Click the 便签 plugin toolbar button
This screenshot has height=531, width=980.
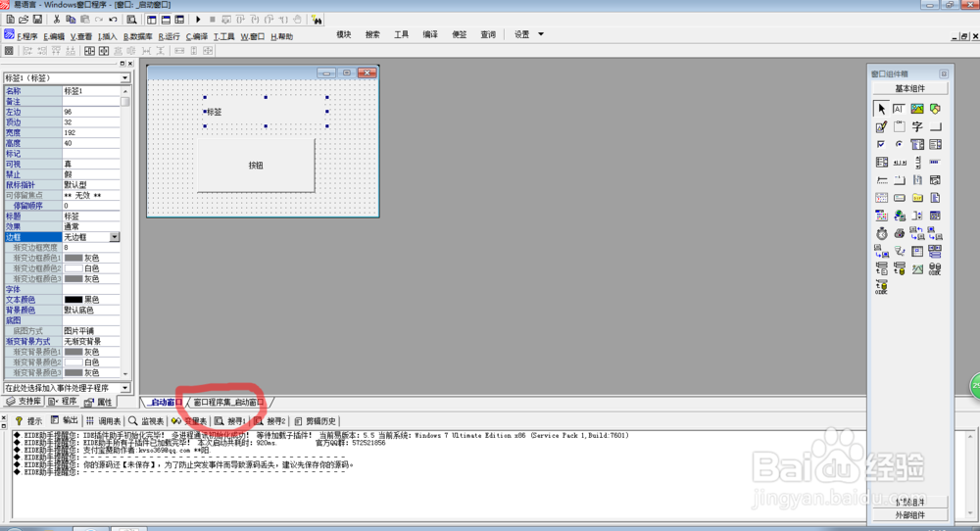tap(460, 34)
